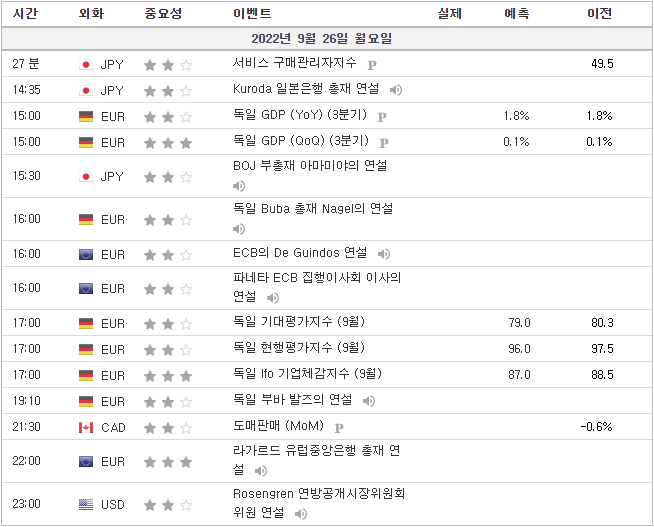Click the forecast value 79.0
The height and width of the screenshot is (527, 654).
(519, 323)
